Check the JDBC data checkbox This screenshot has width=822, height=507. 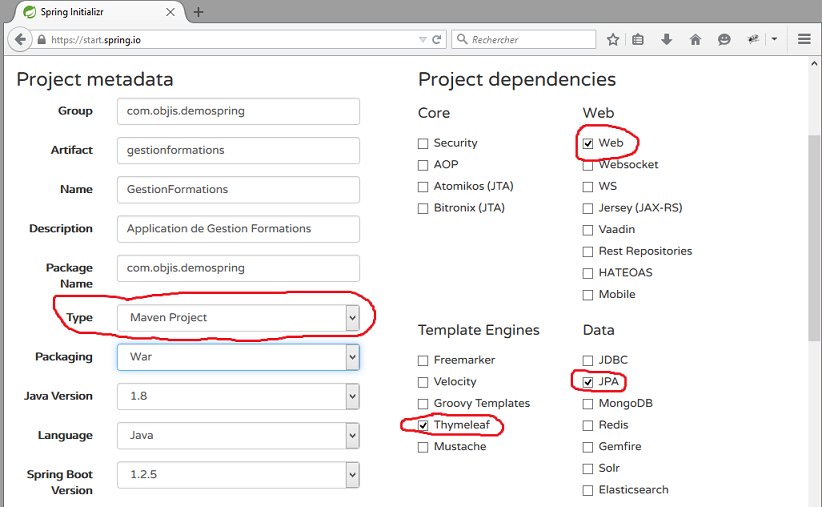(x=588, y=361)
